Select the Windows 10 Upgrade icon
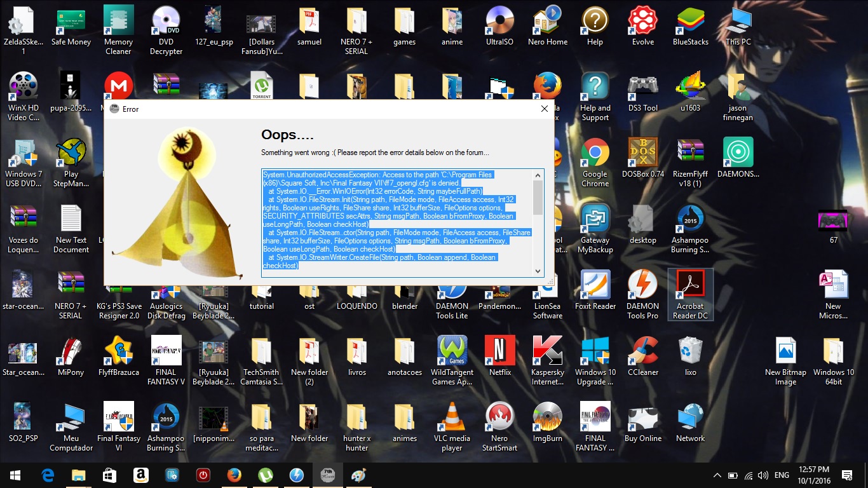The height and width of the screenshot is (488, 868). [x=595, y=361]
